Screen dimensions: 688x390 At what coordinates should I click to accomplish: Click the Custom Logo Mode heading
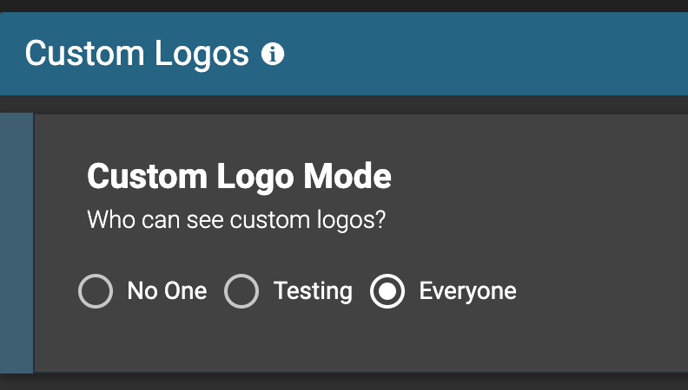click(x=239, y=177)
